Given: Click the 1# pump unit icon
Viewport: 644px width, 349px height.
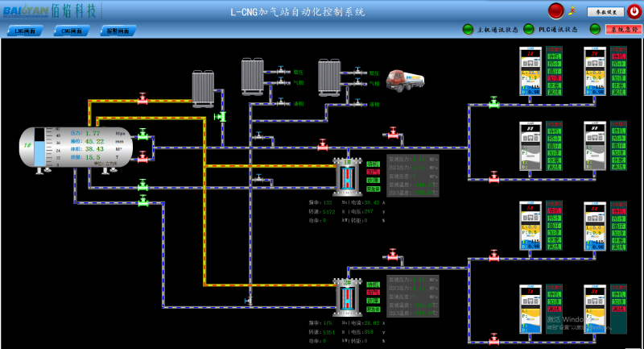Looking at the screenshot, I should click(x=349, y=177).
